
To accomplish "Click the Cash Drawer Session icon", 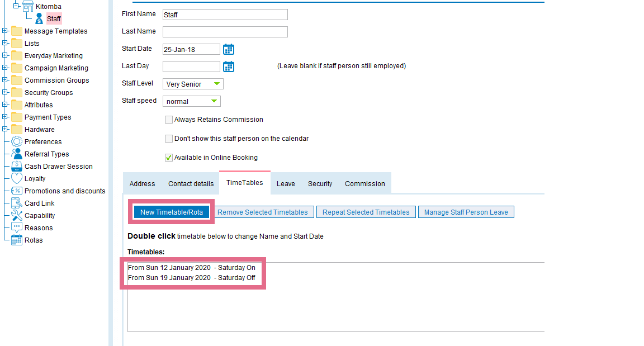I will (17, 166).
